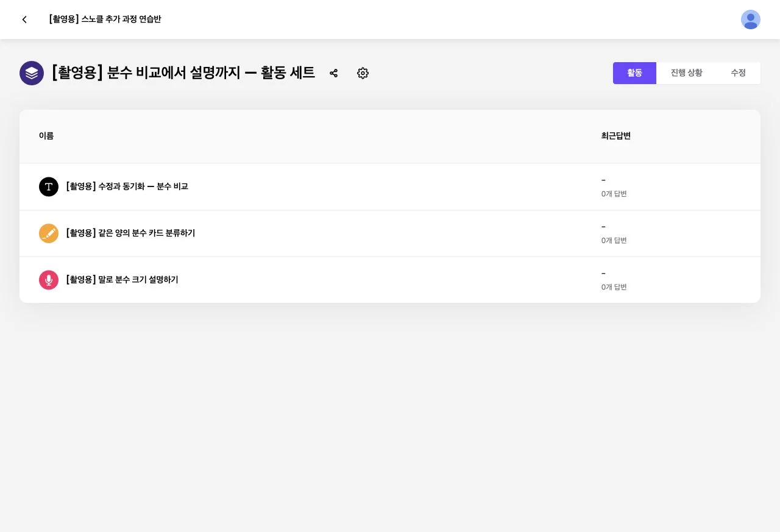The height and width of the screenshot is (532, 780).
Task: Go back using the left chevron arrow
Action: pos(24,20)
